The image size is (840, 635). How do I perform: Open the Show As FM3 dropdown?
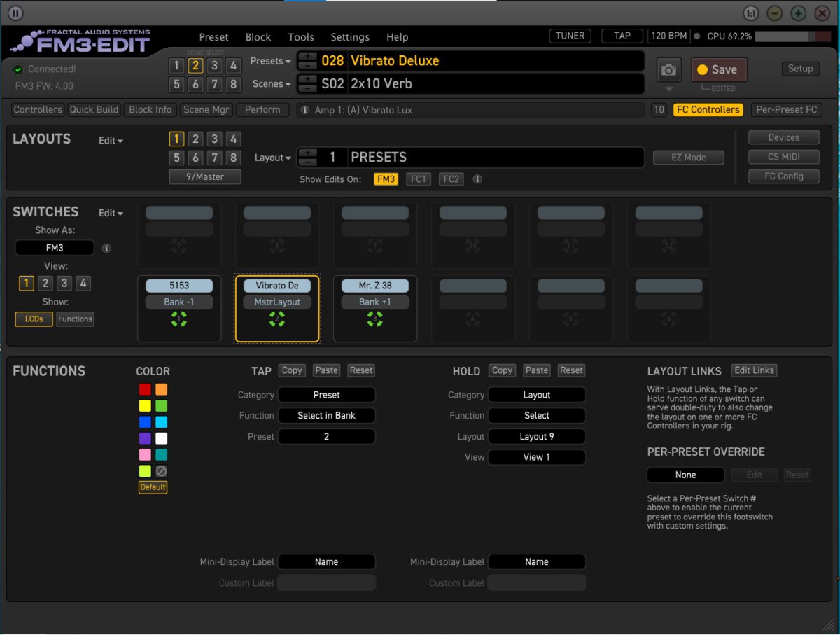click(x=55, y=248)
